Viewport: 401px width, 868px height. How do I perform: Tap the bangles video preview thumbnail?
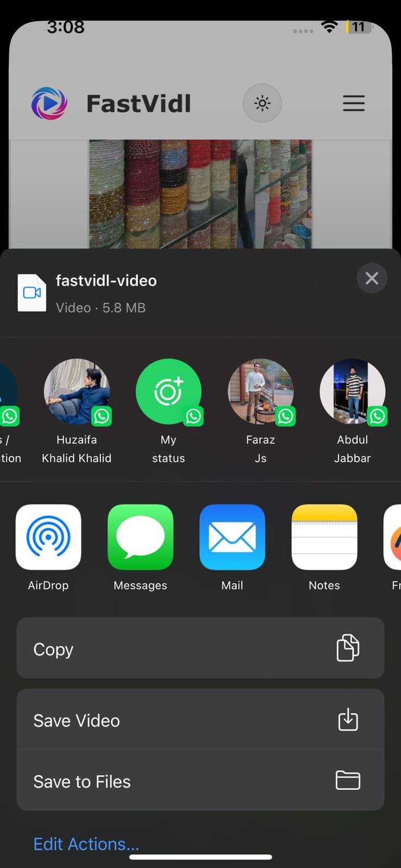[200, 194]
